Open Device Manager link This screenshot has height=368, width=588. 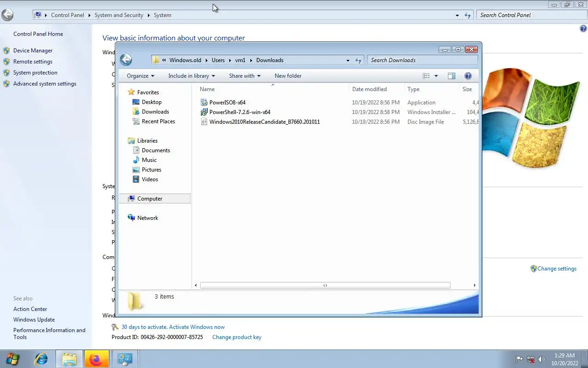pos(33,51)
